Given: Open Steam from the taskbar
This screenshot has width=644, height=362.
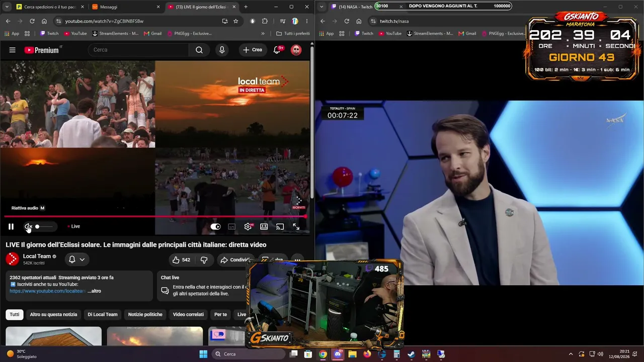Looking at the screenshot, I should tap(411, 354).
